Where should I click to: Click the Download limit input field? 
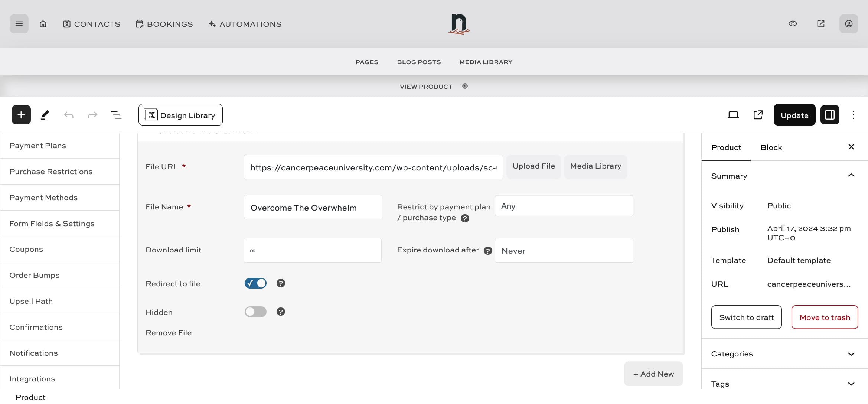[x=312, y=250]
